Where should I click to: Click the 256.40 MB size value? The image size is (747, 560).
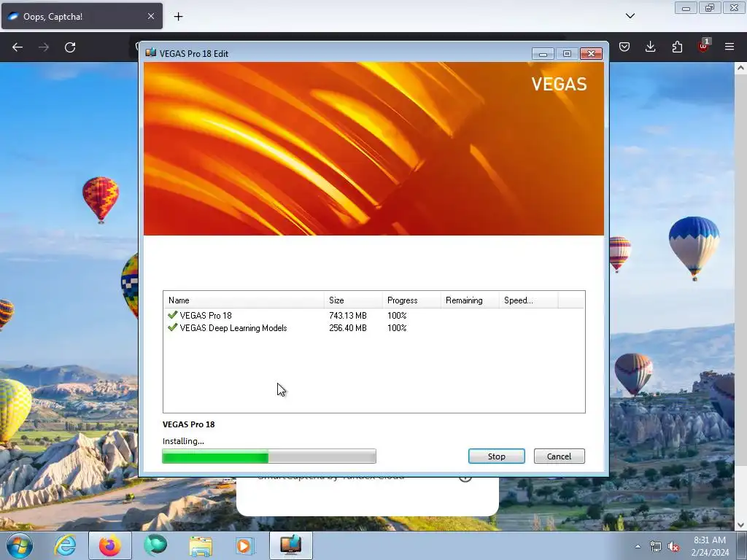tap(348, 327)
